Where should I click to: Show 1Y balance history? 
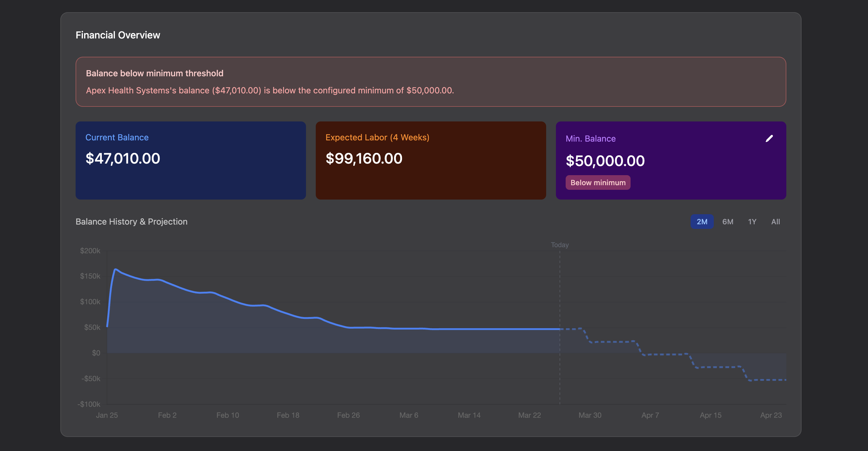(752, 221)
